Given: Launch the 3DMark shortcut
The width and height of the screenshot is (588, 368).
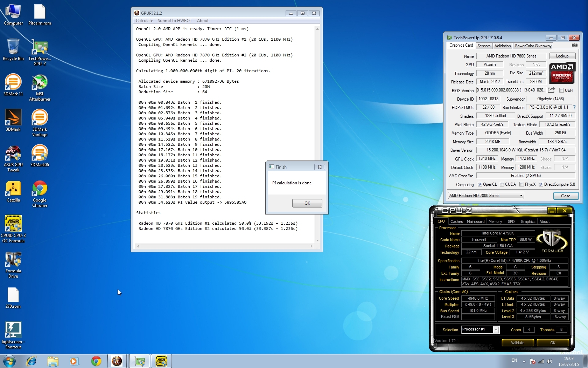Looking at the screenshot, I should click(x=13, y=121).
